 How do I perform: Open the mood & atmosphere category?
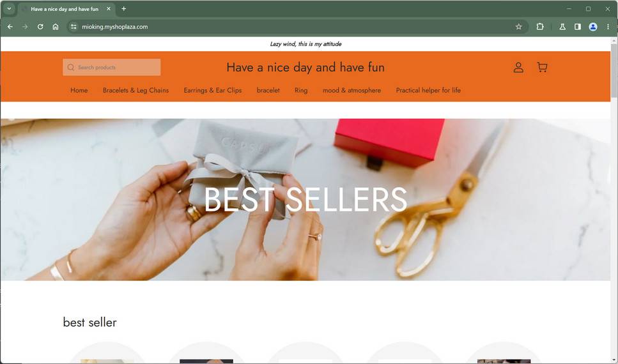click(351, 90)
